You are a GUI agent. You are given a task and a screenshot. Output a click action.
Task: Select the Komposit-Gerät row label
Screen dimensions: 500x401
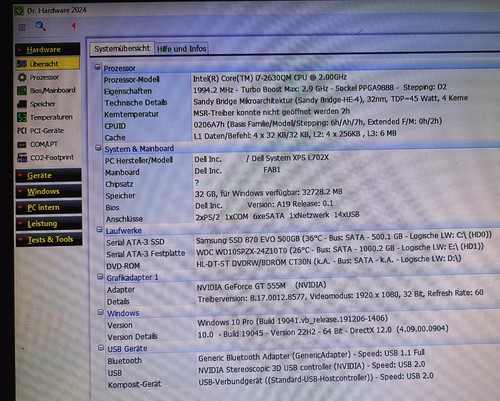tap(134, 384)
